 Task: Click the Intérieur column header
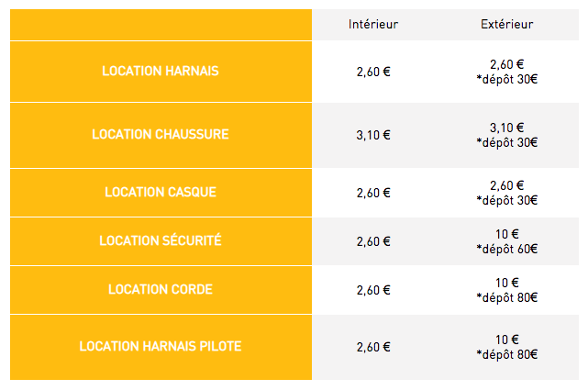click(x=373, y=25)
